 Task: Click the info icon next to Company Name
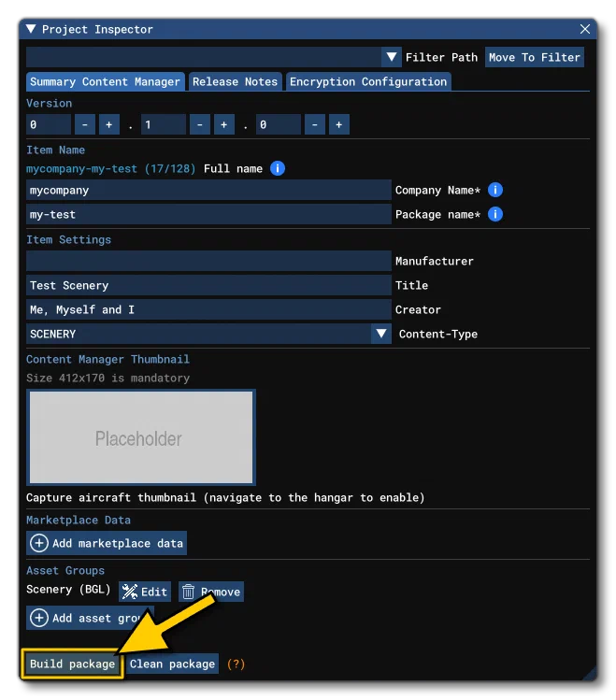495,190
